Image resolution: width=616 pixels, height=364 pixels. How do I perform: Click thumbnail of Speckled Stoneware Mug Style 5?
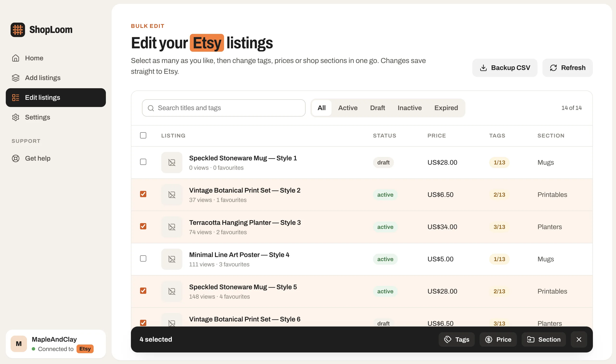pyautogui.click(x=172, y=291)
